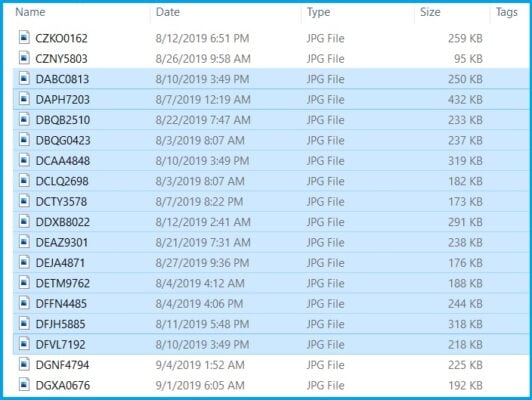
Task: Click the image icon next to DABC0813
Action: click(x=24, y=79)
